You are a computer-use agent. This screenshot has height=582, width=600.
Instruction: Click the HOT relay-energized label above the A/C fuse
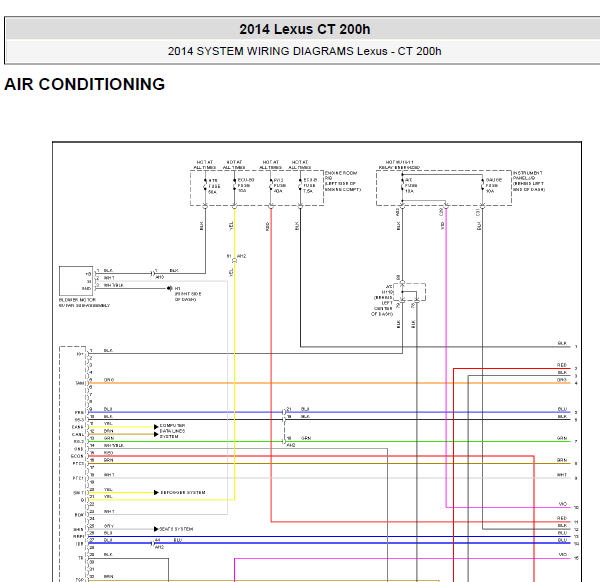pos(399,165)
